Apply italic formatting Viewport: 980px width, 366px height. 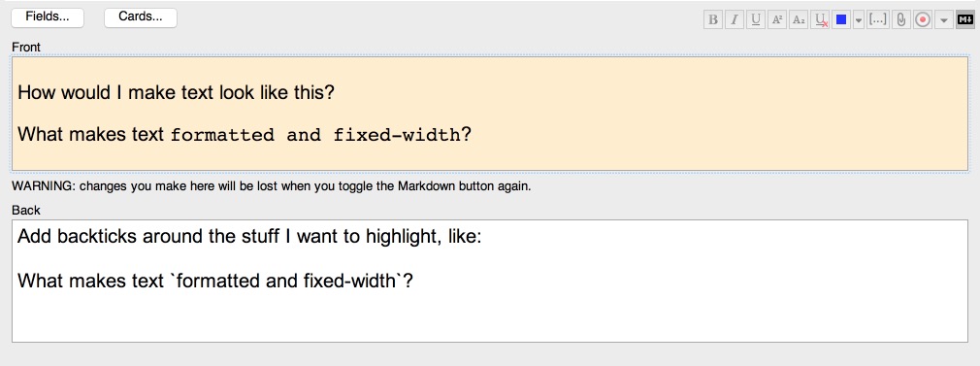[x=735, y=19]
